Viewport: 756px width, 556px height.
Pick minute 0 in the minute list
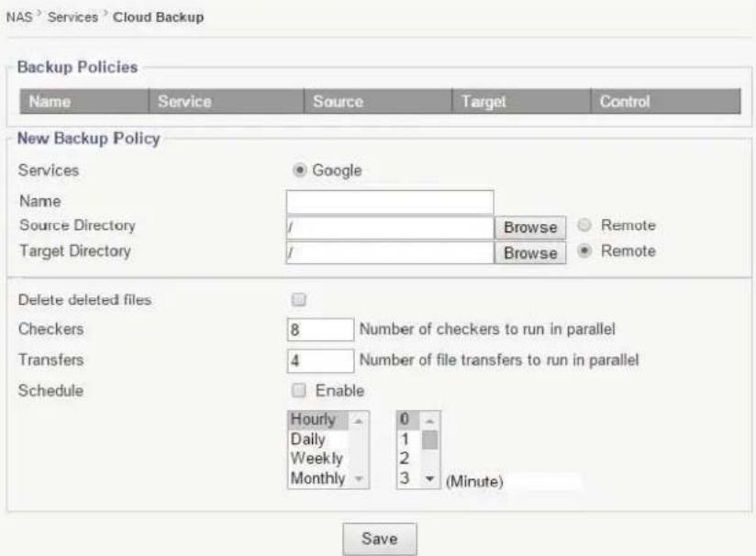coord(408,419)
